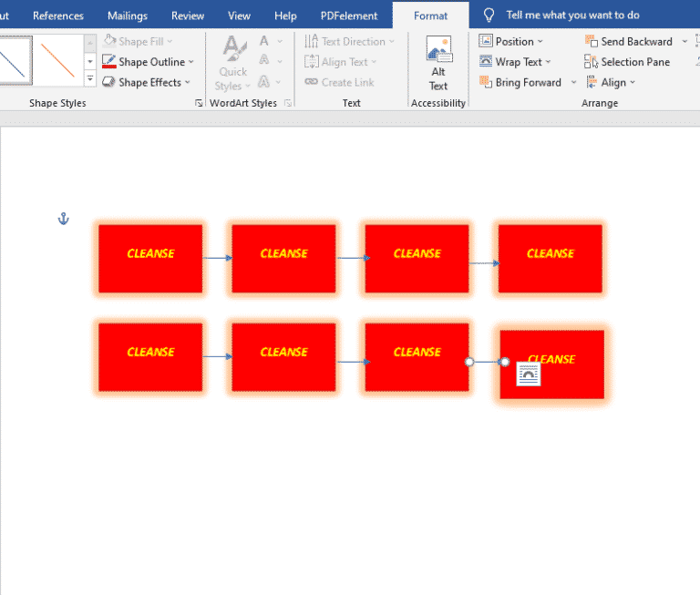Select the fourth CLEANSE box in the top row
Screen dimensions: 700x595
tap(551, 259)
